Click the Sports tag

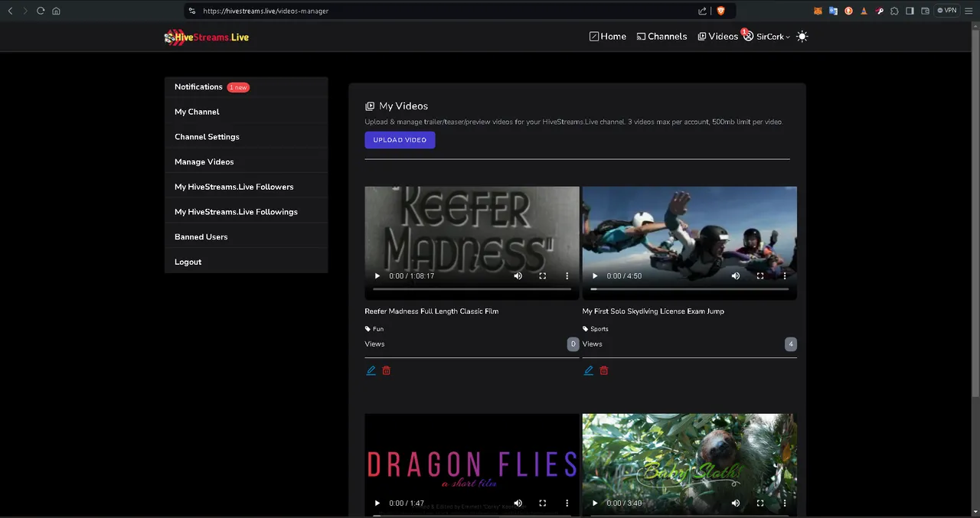click(x=595, y=329)
